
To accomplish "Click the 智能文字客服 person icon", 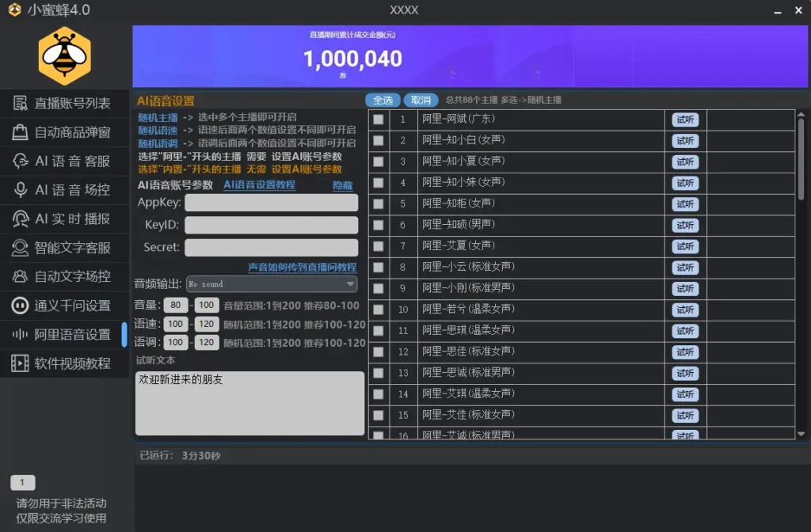I will tap(20, 248).
